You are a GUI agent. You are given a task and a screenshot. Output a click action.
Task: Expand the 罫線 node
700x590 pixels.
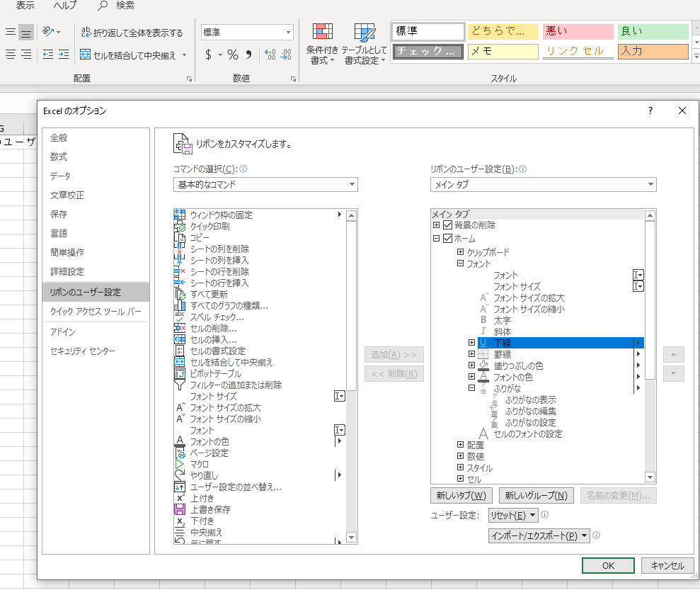471,353
